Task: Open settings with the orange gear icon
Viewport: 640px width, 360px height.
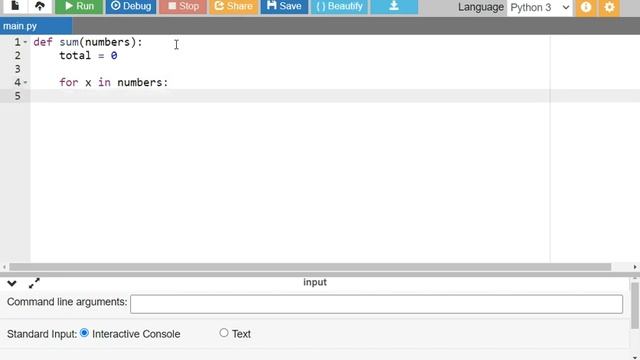Action: 609,7
